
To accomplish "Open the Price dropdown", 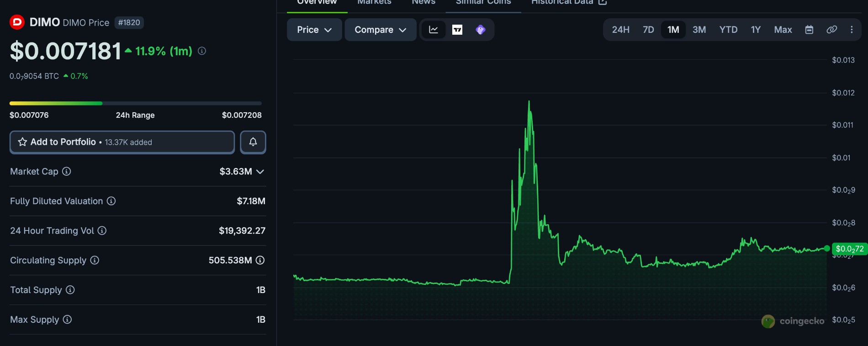I will point(314,30).
